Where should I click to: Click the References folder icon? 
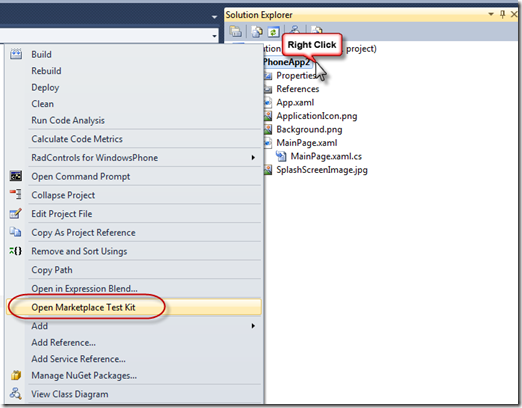point(268,89)
